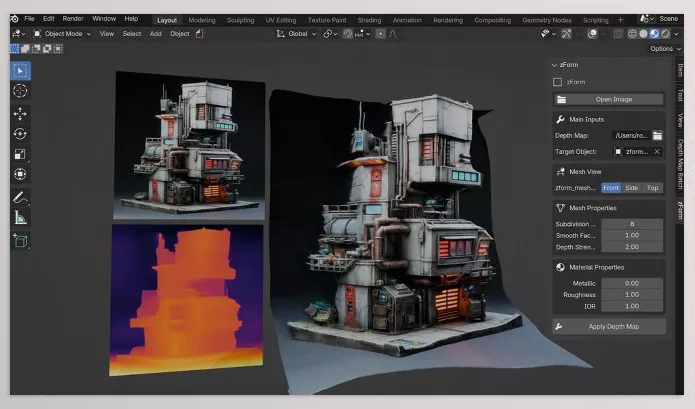695x409 pixels.
Task: Adjust the Roughness slider field
Action: (x=632, y=294)
